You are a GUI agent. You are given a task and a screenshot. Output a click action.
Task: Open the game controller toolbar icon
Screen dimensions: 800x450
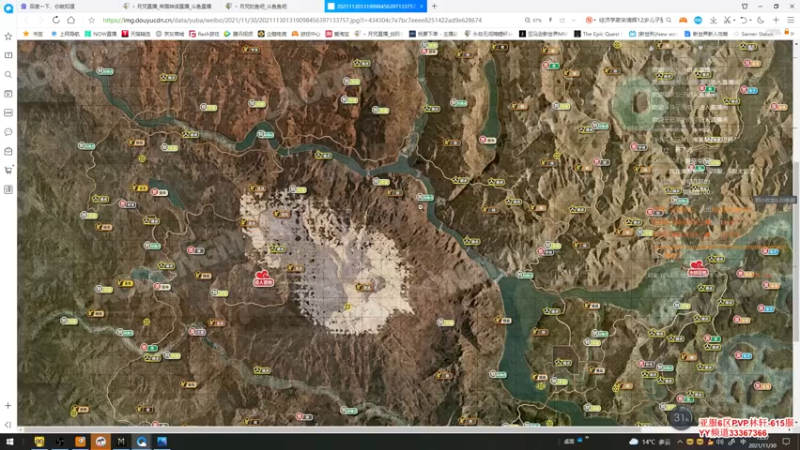point(683,20)
